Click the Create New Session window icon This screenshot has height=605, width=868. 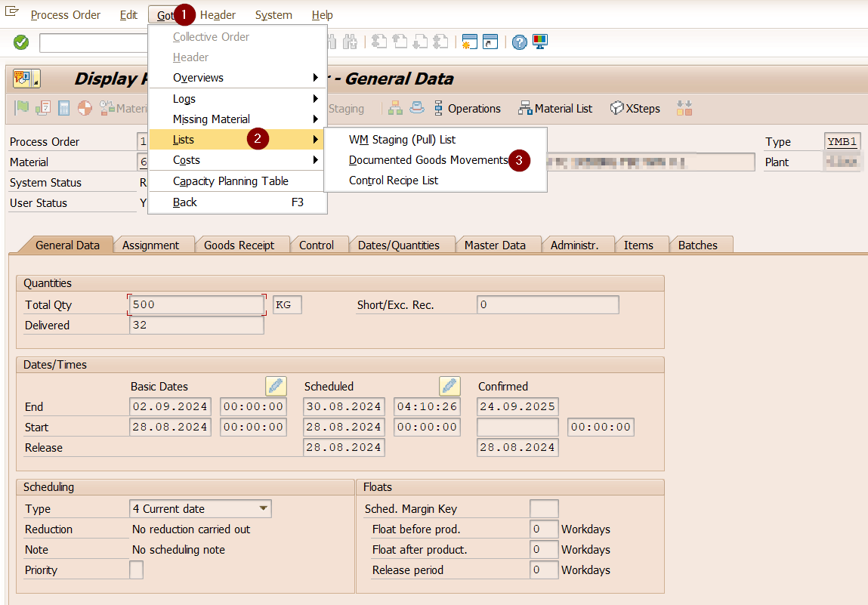pos(470,42)
